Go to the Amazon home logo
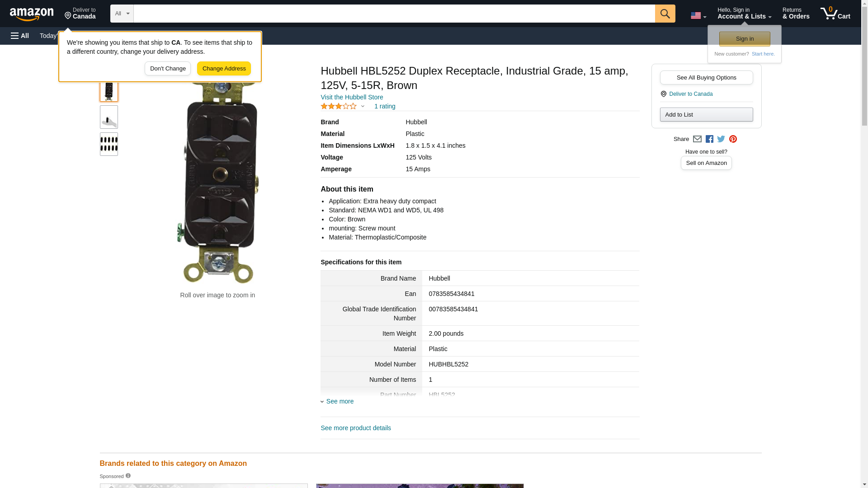Screen dimensions: 868x488 tap(32, 14)
